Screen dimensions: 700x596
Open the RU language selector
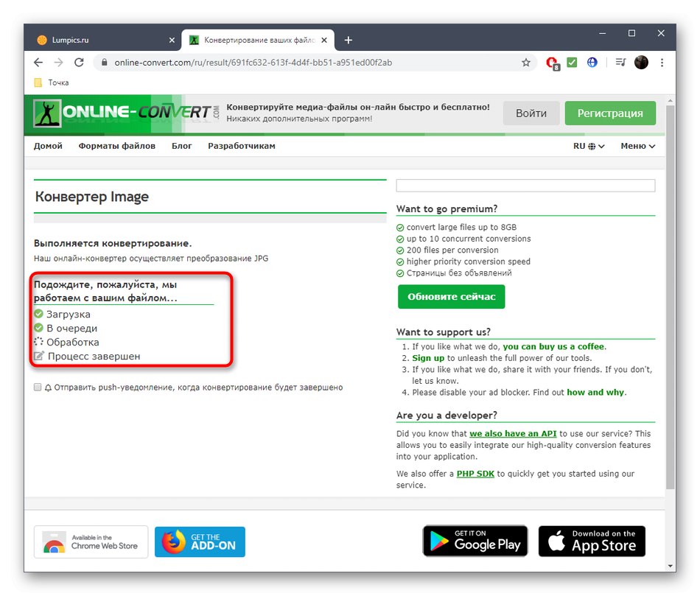coord(589,146)
